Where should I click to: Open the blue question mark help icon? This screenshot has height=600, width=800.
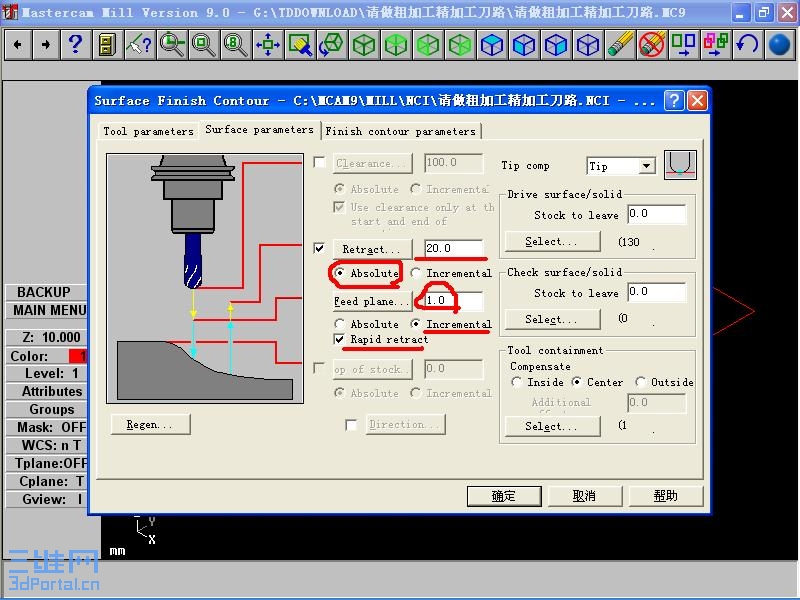(x=76, y=44)
